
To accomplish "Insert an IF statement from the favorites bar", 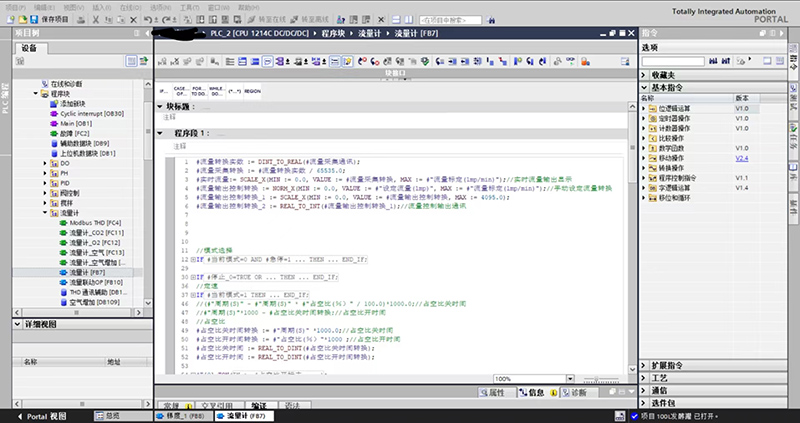I will click(165, 90).
